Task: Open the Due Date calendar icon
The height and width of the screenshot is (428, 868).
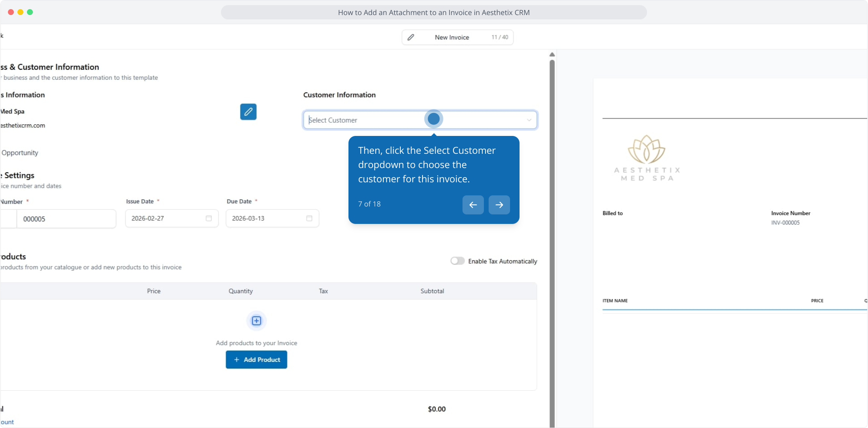Action: (309, 218)
